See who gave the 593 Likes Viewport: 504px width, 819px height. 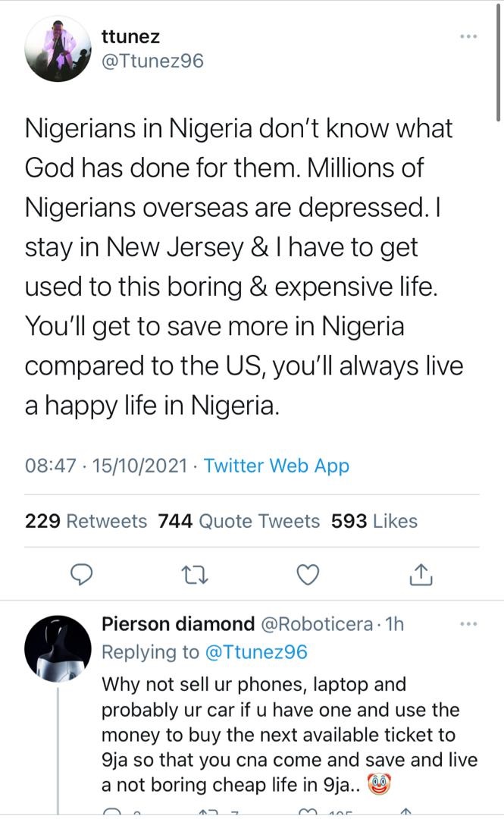click(374, 521)
